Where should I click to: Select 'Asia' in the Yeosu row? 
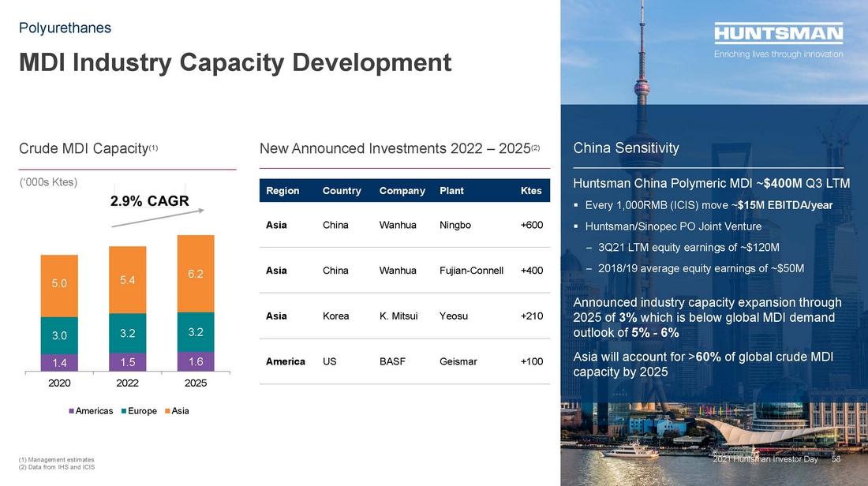276,316
